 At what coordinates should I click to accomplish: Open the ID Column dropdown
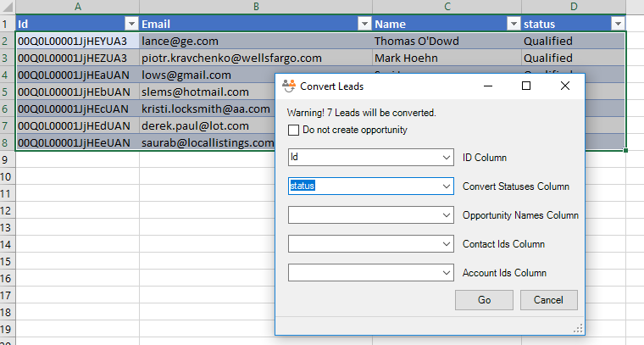point(447,158)
